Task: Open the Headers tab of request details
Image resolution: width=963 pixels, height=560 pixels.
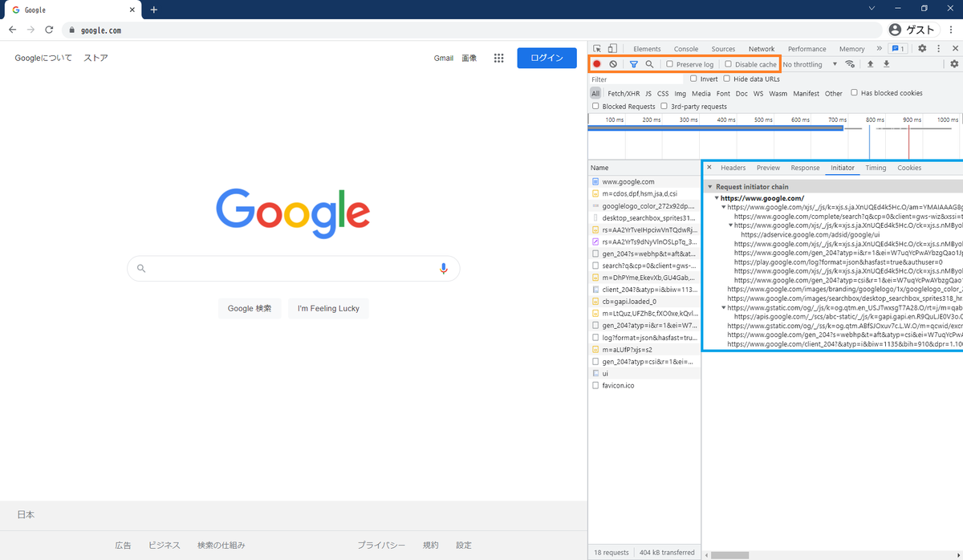Action: click(x=733, y=168)
